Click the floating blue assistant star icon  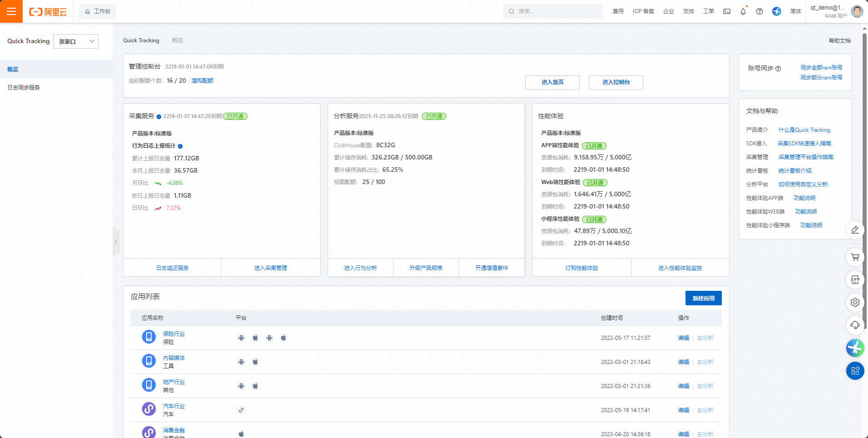coord(855,348)
